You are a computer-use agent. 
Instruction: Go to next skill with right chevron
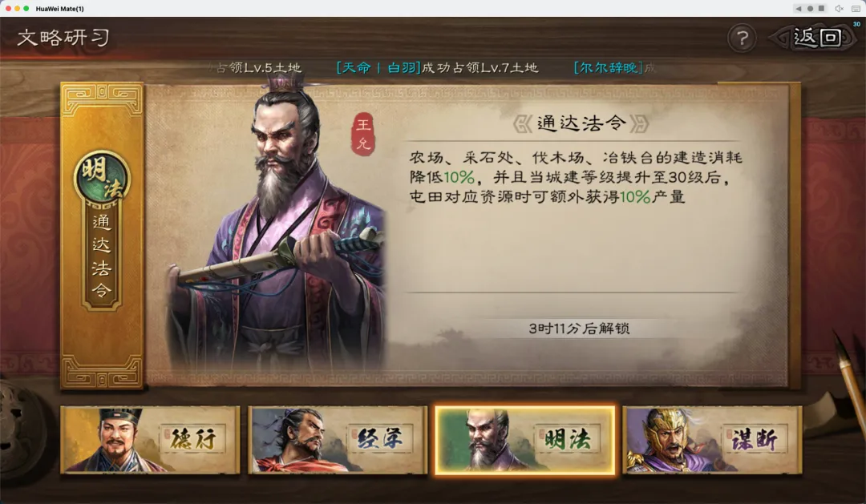(x=640, y=123)
